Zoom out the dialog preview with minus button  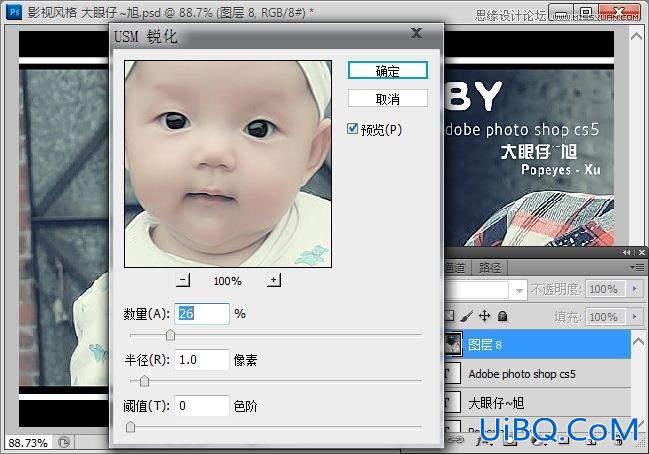pos(183,280)
